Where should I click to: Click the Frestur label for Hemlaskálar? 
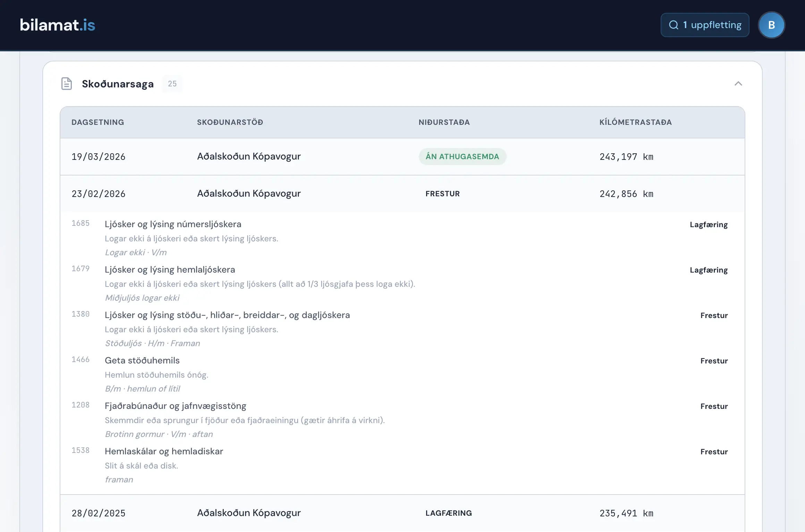point(714,452)
